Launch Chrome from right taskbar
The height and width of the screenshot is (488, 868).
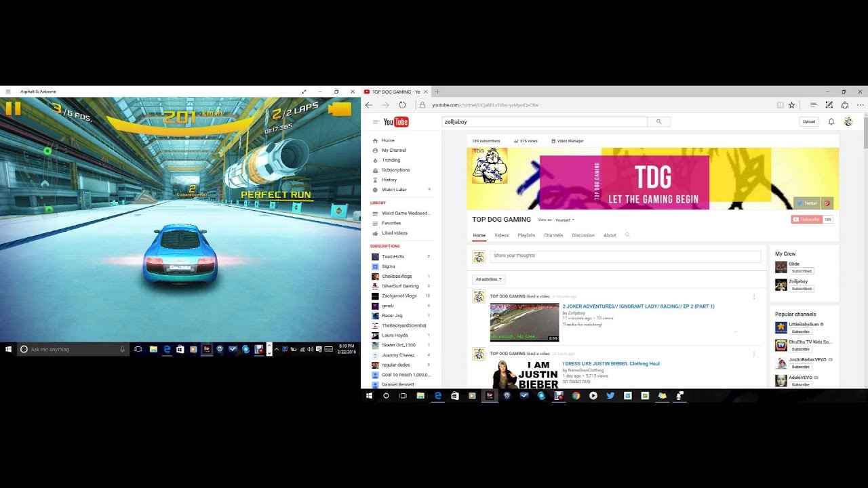(x=576, y=395)
